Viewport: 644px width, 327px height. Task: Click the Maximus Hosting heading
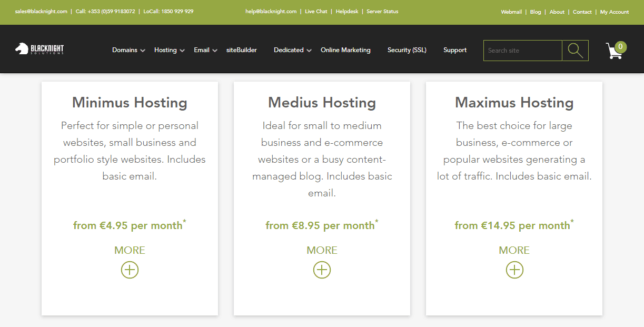(x=514, y=102)
